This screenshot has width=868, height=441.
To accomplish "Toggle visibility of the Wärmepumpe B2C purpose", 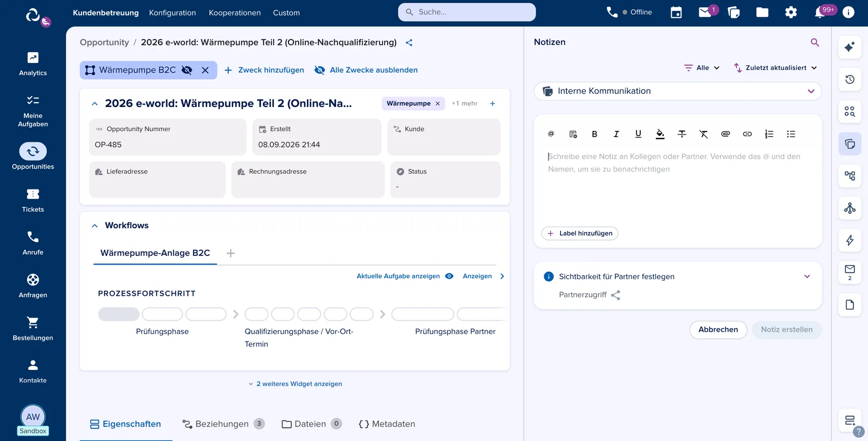I will click(187, 70).
